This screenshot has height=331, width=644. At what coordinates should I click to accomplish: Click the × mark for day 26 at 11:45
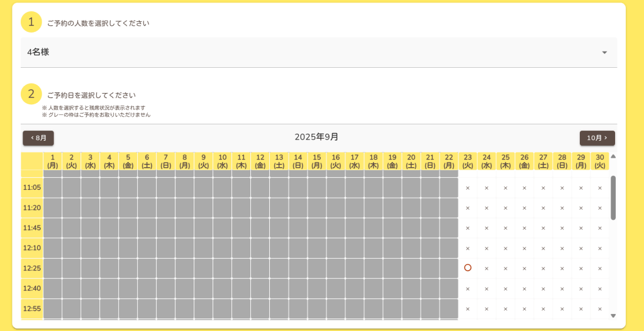(524, 228)
